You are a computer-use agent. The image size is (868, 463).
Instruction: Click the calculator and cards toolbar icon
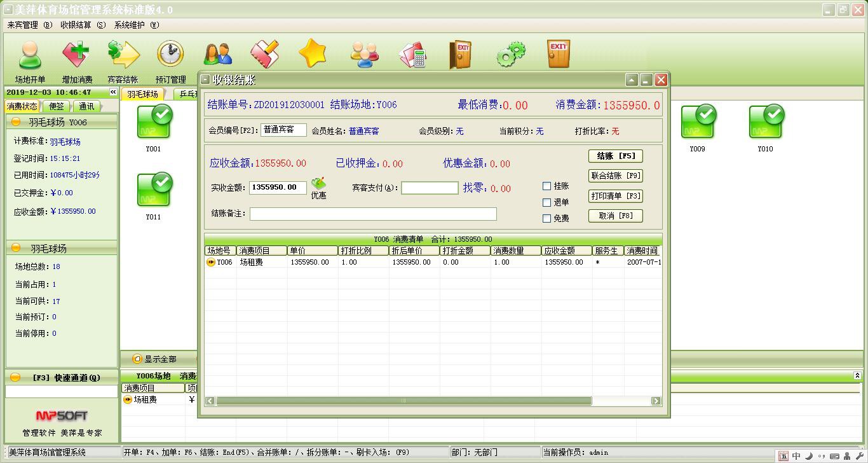(412, 55)
